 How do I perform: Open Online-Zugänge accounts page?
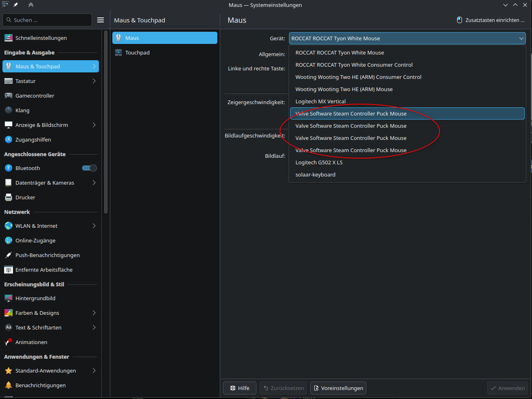50,240
